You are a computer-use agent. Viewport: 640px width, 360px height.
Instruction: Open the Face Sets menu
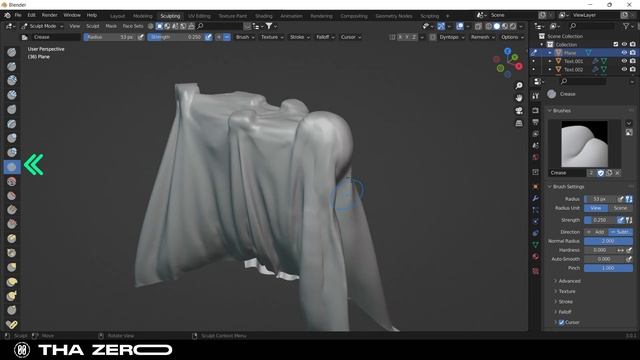pos(133,26)
